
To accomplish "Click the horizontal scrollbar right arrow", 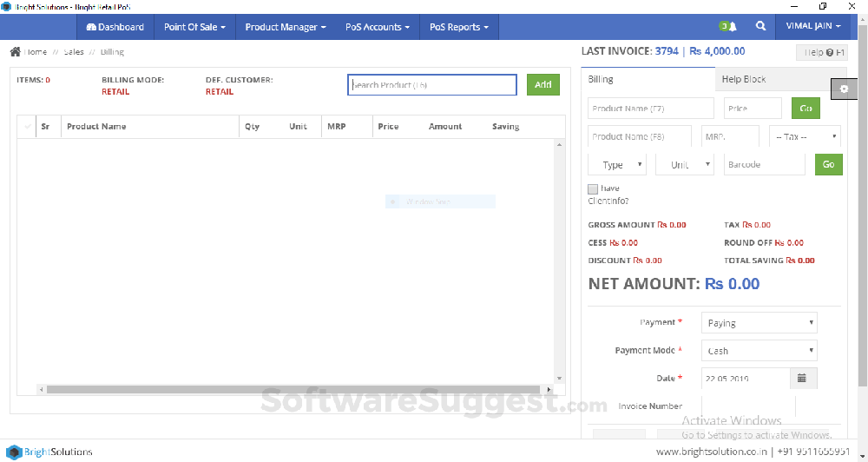I will [x=549, y=389].
